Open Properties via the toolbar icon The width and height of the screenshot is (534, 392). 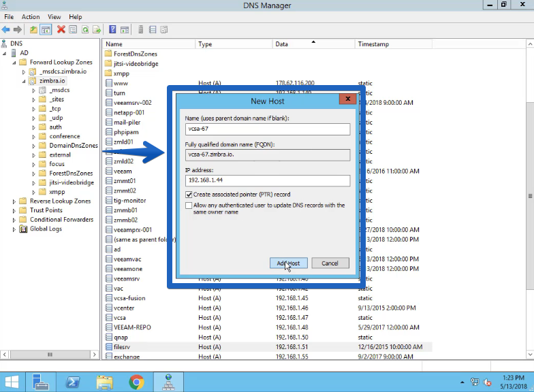(73, 30)
